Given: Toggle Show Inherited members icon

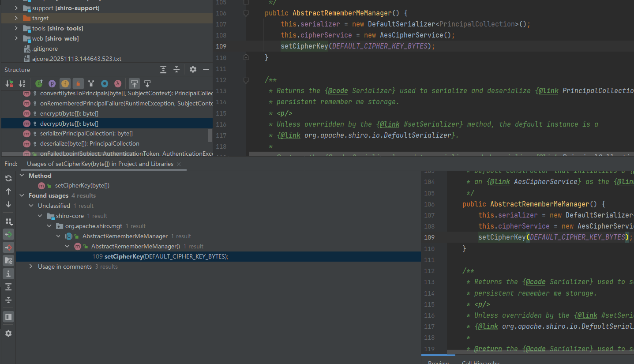Looking at the screenshot, I should click(39, 83).
